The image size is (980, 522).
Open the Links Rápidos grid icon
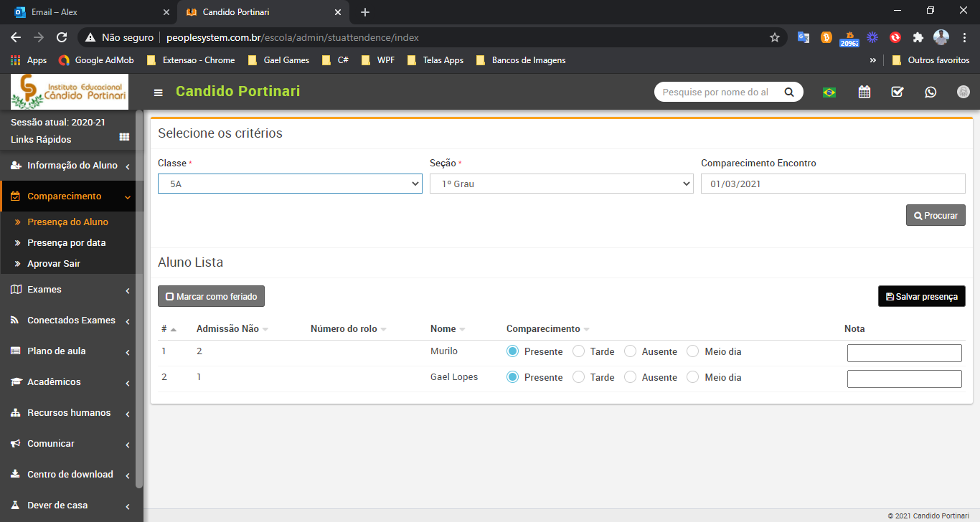point(124,137)
